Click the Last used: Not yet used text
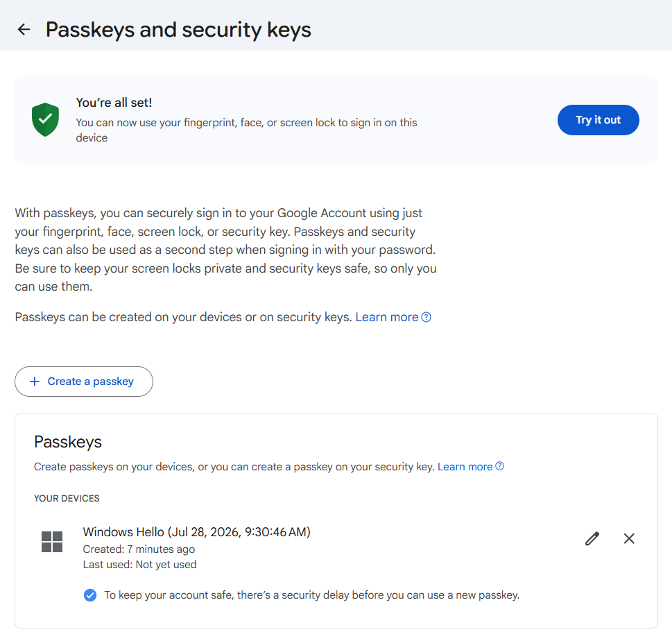 [x=139, y=564]
